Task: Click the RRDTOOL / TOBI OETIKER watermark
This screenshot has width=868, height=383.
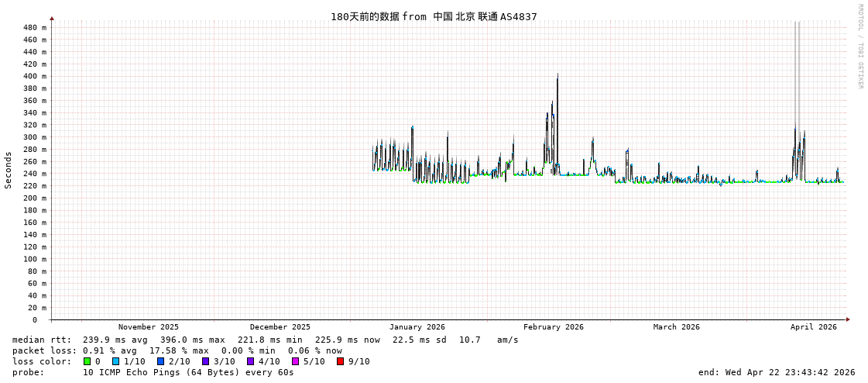Action: coord(859,47)
